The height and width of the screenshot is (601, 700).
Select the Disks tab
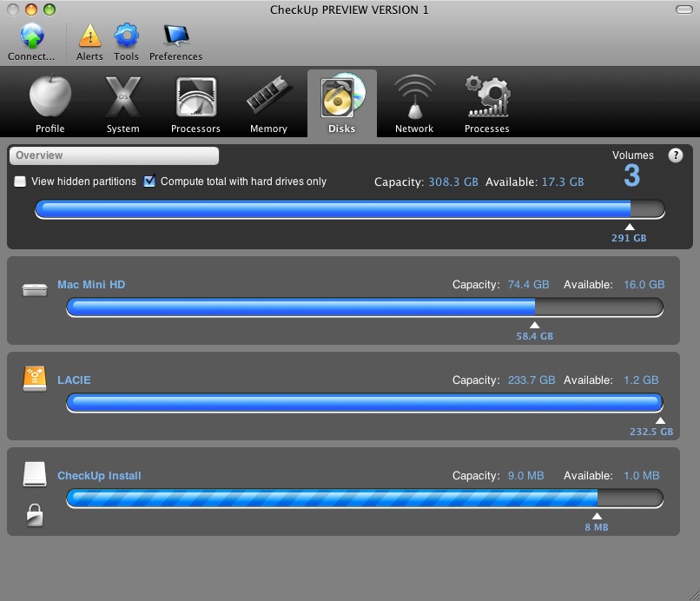341,103
